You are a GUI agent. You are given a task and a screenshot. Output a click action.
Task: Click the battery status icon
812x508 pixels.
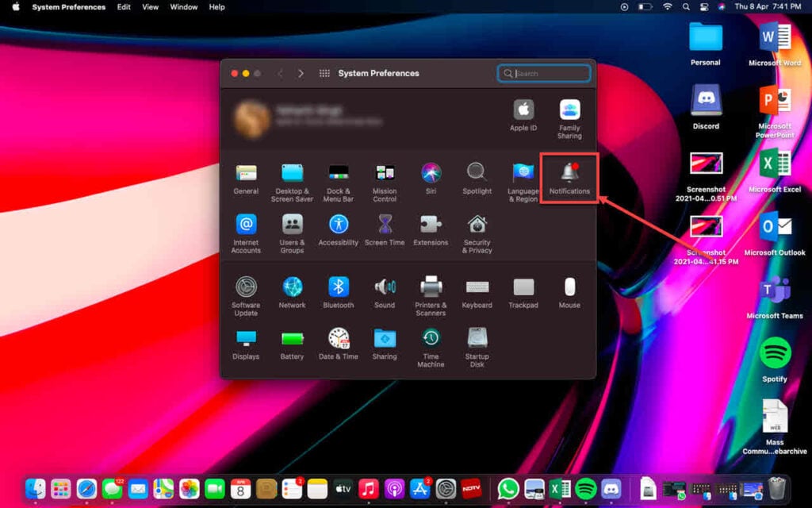(x=645, y=6)
